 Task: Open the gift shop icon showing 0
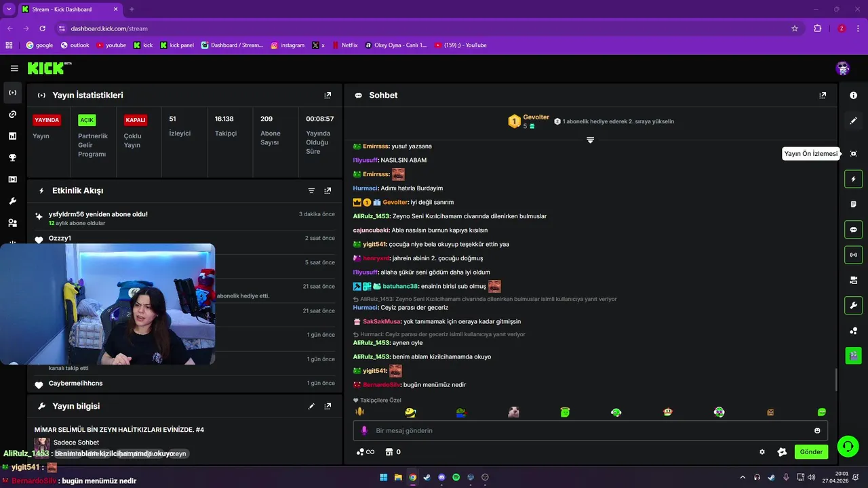point(393,452)
